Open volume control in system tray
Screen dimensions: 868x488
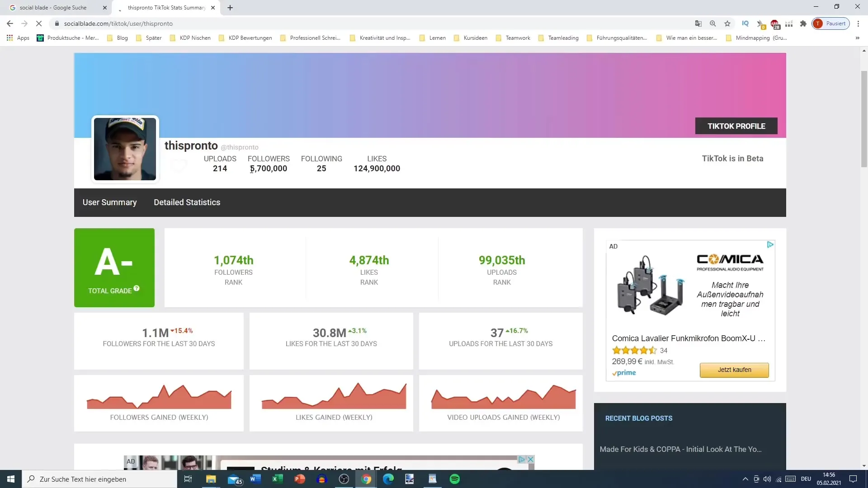click(767, 479)
